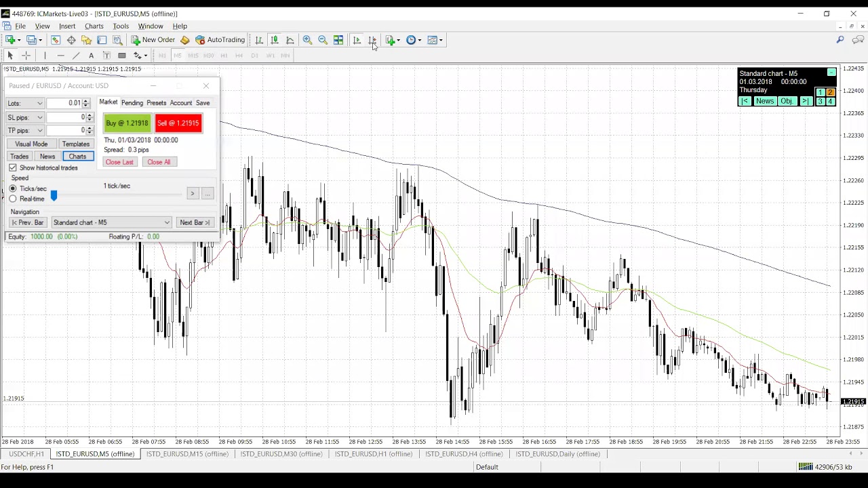Switch chart to bar chart icon

pos(259,40)
